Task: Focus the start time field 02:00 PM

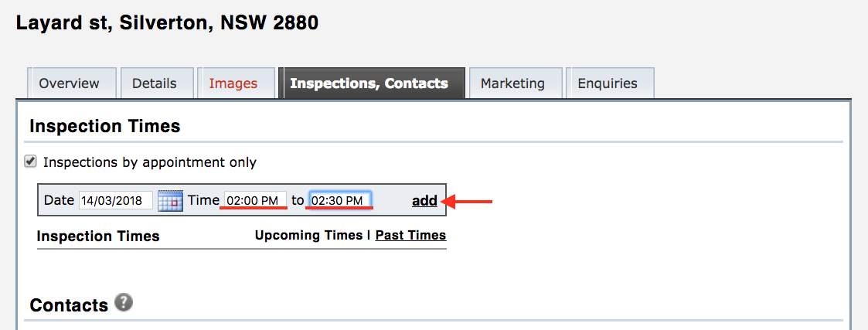Action: (x=255, y=201)
